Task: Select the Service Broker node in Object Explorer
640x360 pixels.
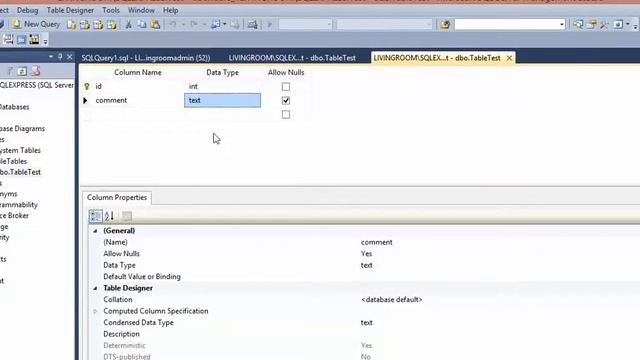Action: click(x=14, y=216)
